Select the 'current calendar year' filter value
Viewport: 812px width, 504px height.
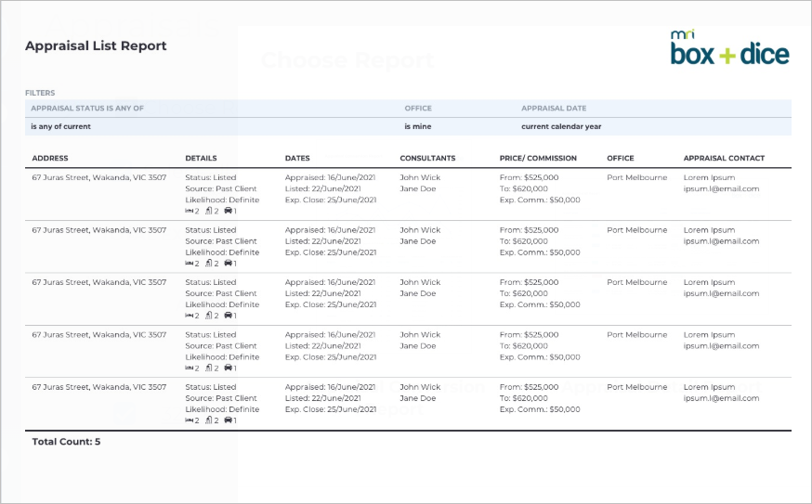pos(561,126)
